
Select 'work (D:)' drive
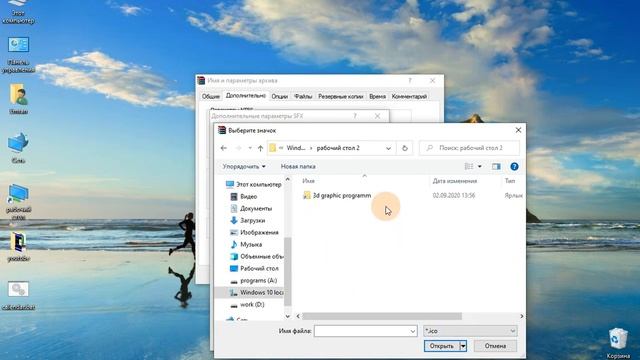247,304
